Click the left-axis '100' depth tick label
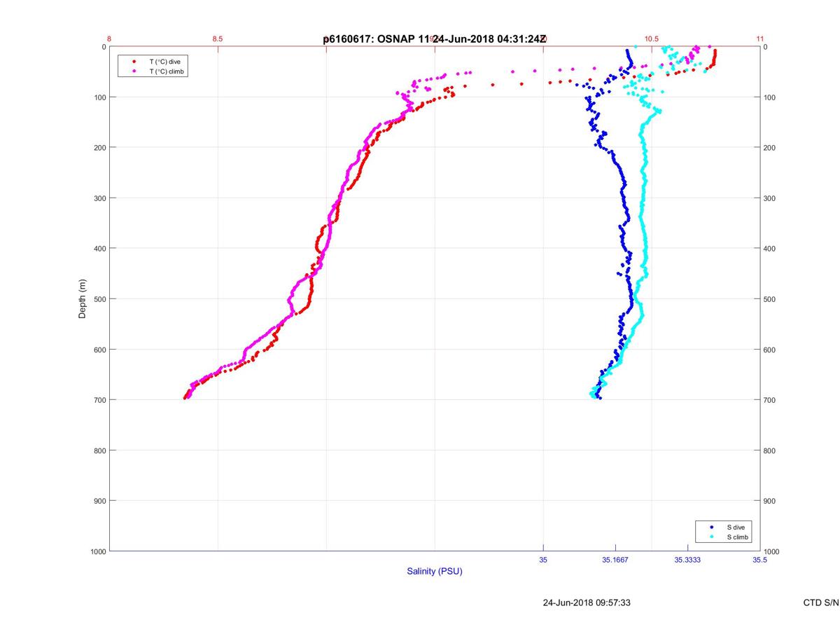 (99, 97)
